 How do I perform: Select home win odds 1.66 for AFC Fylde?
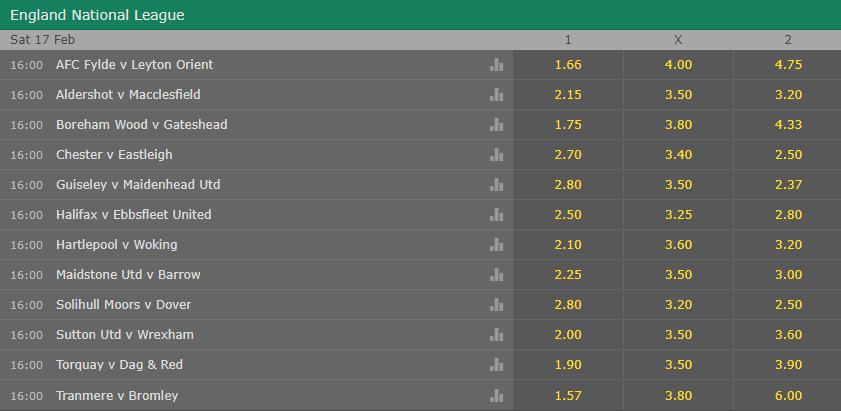(568, 65)
